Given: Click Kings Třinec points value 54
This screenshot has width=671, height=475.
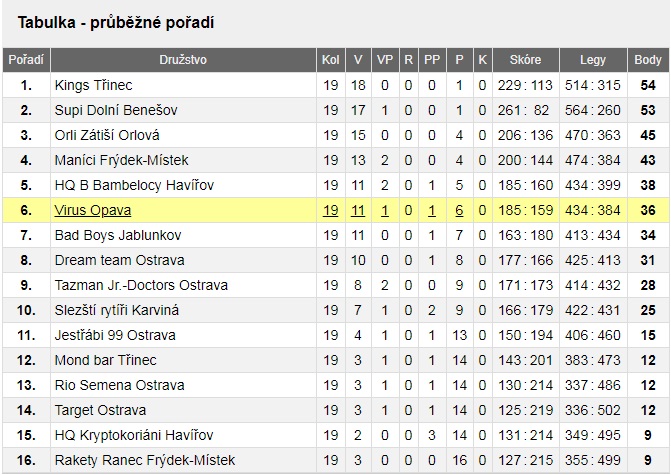Looking at the screenshot, I should click(x=648, y=85).
